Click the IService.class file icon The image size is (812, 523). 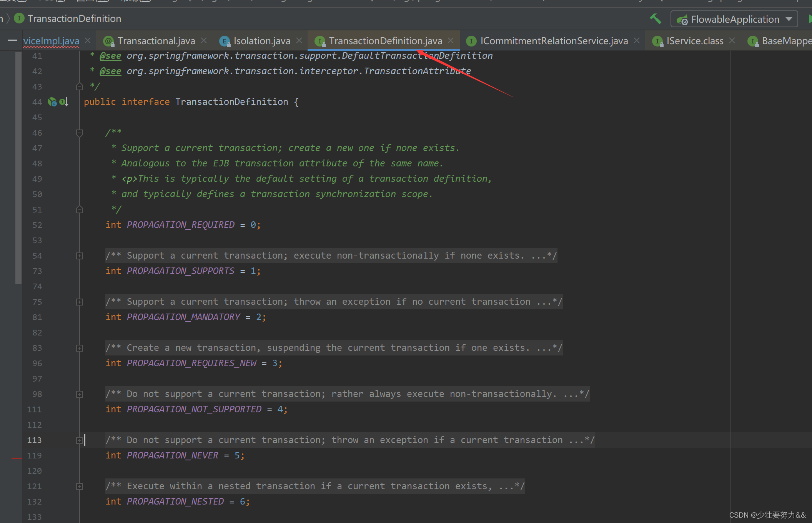tap(657, 41)
